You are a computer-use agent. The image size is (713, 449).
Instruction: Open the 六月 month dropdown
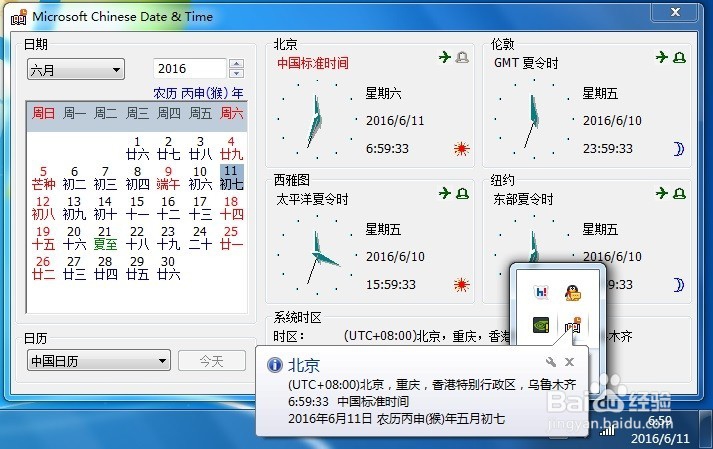76,70
